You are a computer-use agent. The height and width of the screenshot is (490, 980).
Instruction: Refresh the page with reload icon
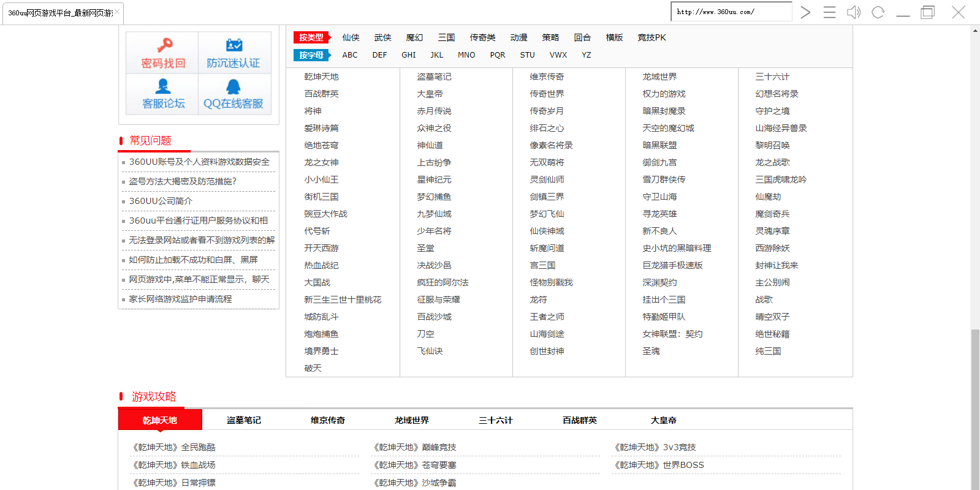[x=878, y=12]
